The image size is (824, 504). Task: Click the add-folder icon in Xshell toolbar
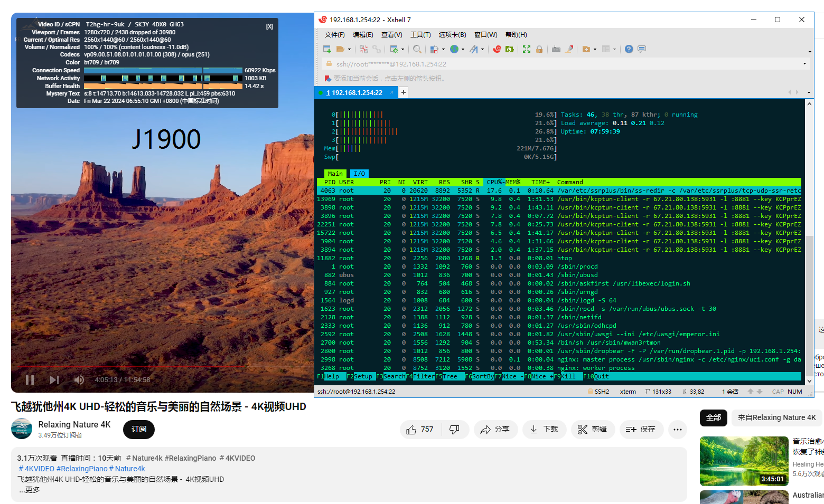(x=586, y=49)
